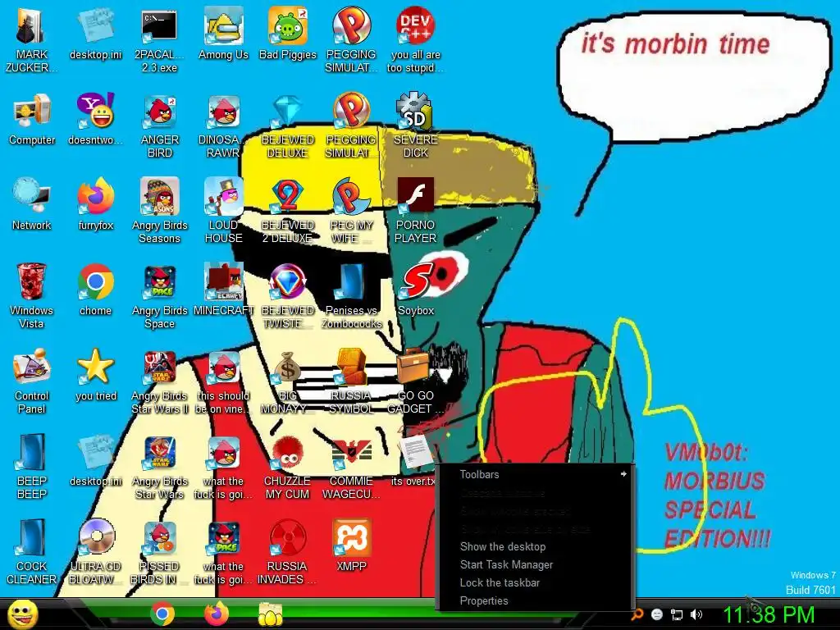The width and height of the screenshot is (840, 630).
Task: Launch Firefox from the taskbar
Action: [x=217, y=614]
